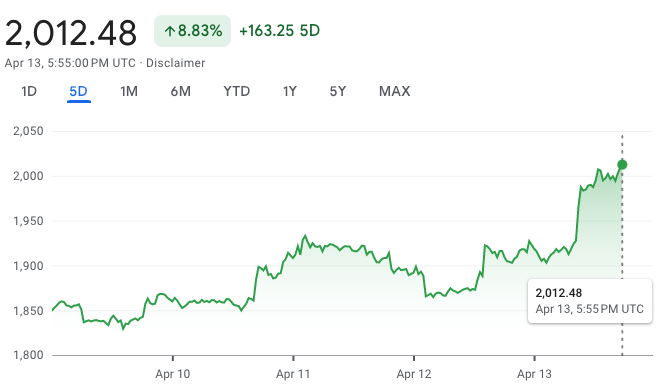The width and height of the screenshot is (670, 390).
Task: Click the 8.83% gain badge
Action: point(192,31)
